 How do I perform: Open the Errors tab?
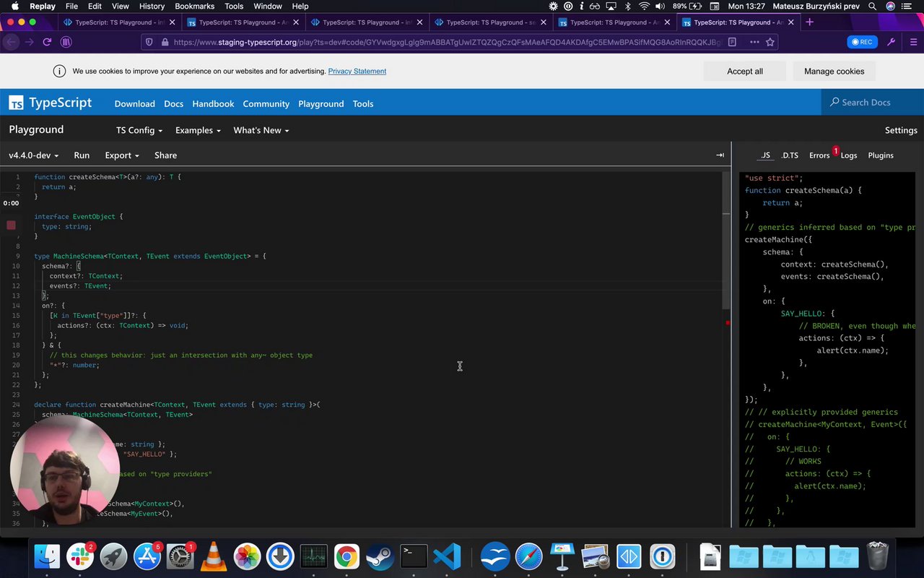(x=819, y=155)
